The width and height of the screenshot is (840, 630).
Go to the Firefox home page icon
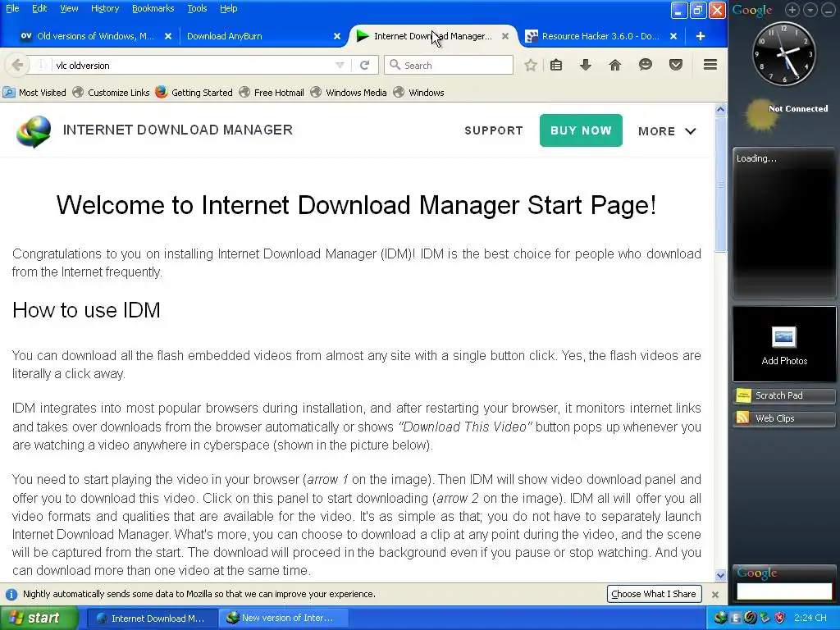615,66
